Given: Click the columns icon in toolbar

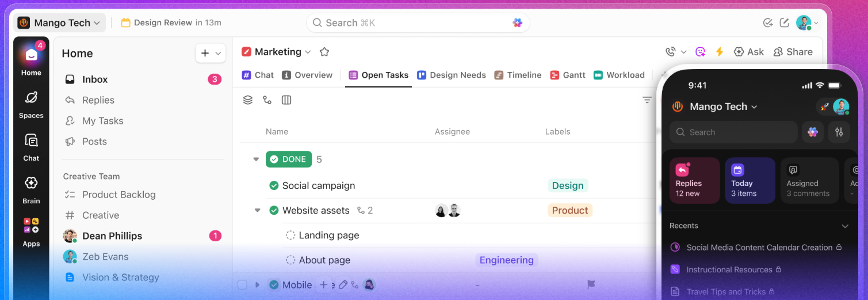Looking at the screenshot, I should 286,100.
